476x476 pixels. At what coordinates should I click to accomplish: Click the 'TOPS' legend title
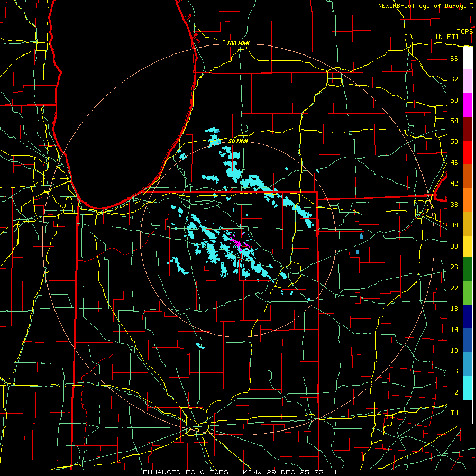click(x=465, y=31)
